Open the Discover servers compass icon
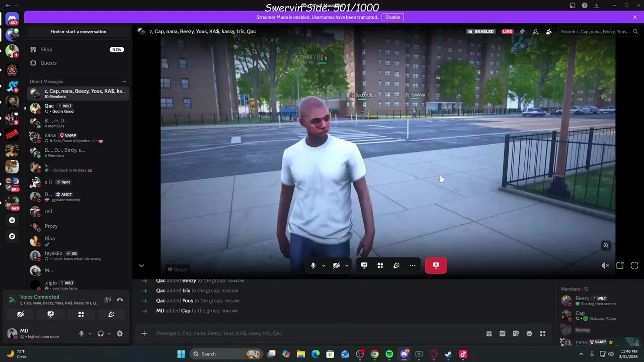The width and height of the screenshot is (644, 362). point(12,236)
